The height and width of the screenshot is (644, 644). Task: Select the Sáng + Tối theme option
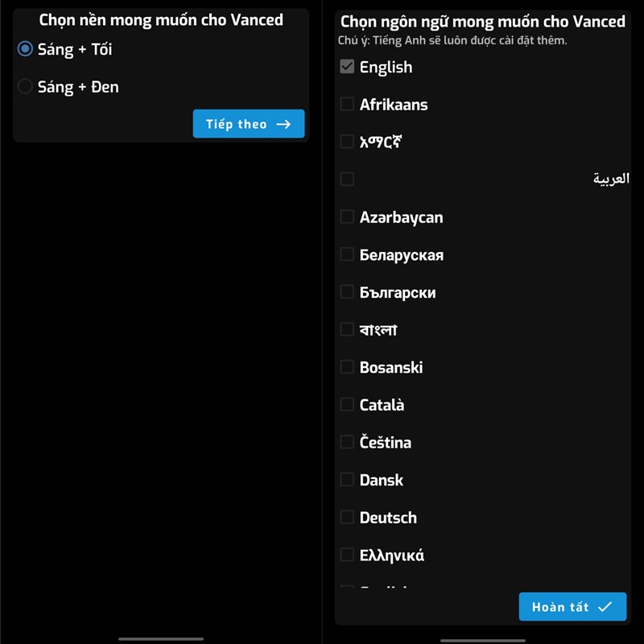pyautogui.click(x=24, y=48)
